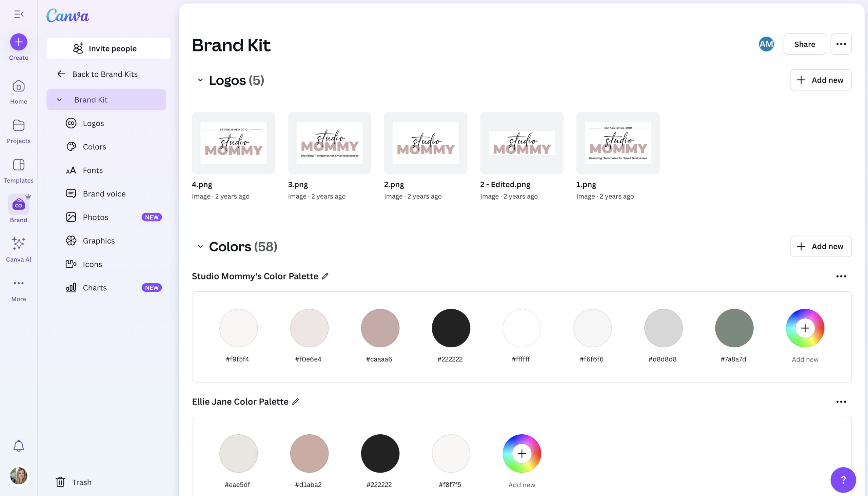Open the 2 - Edited.png logo thumbnail
Viewport: 868px width, 496px height.
[x=521, y=143]
